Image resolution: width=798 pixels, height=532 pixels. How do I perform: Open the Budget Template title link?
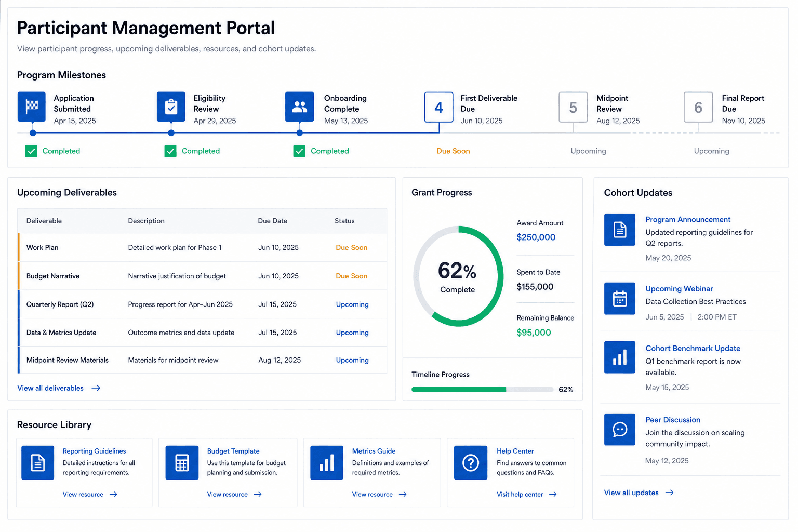(233, 451)
